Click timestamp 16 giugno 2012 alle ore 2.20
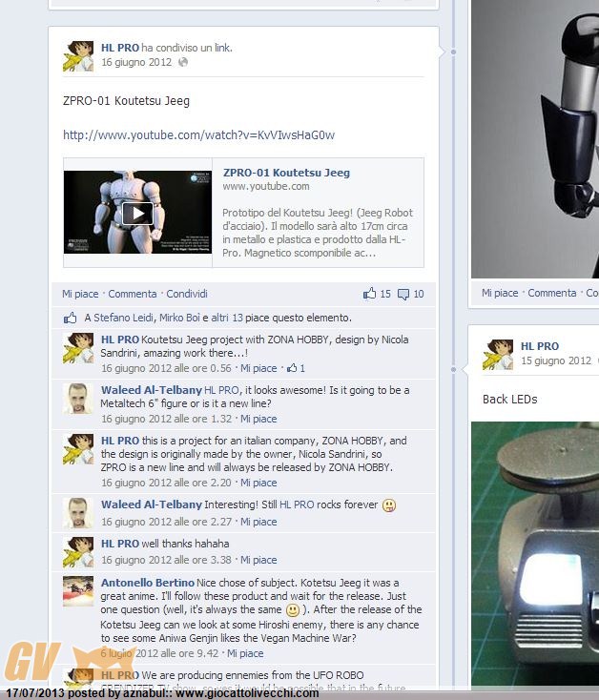Image resolution: width=599 pixels, height=700 pixels. [166, 483]
